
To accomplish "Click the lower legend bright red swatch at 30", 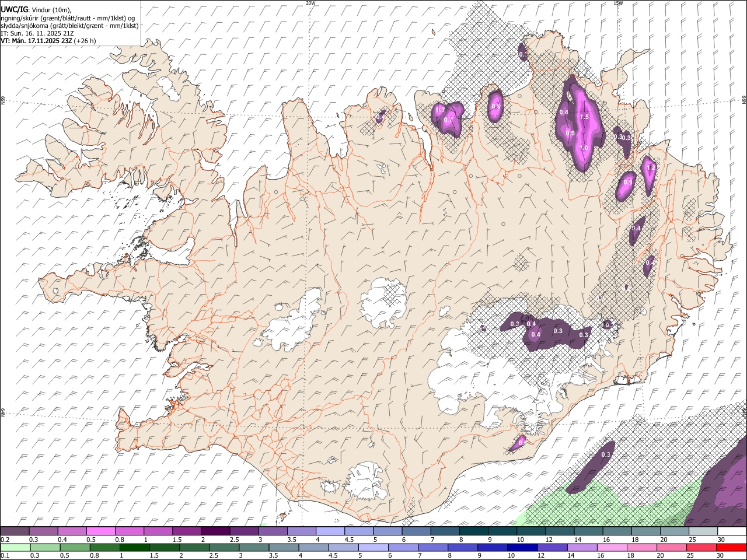I will 732,547.
